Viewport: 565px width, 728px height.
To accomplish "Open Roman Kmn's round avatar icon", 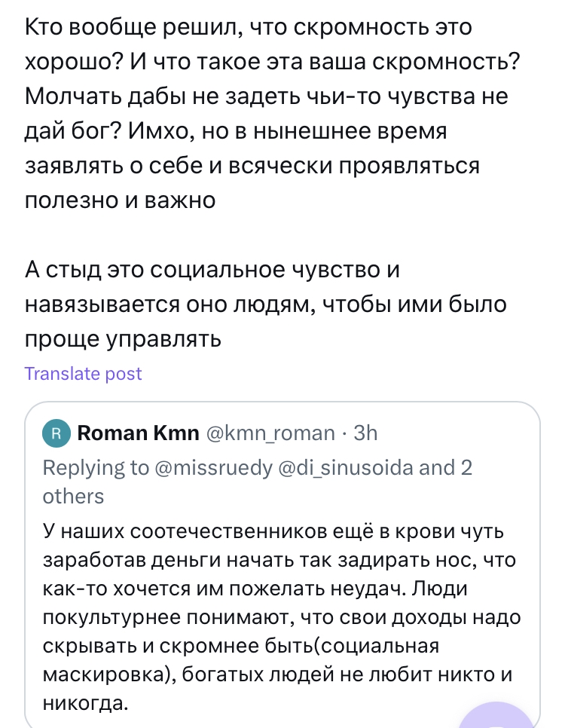I will [56, 433].
